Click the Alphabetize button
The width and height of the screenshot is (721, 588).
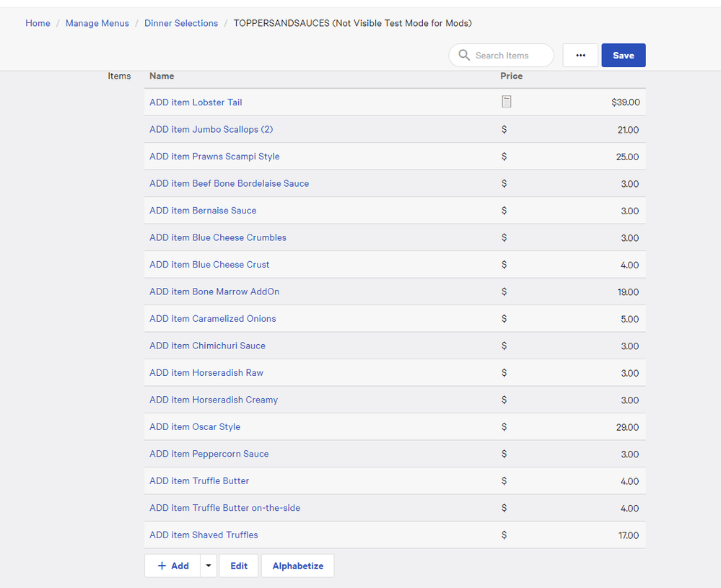[297, 566]
